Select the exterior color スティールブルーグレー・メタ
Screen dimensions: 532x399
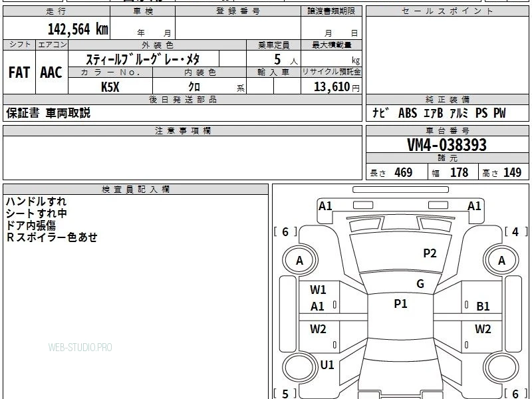click(x=142, y=59)
